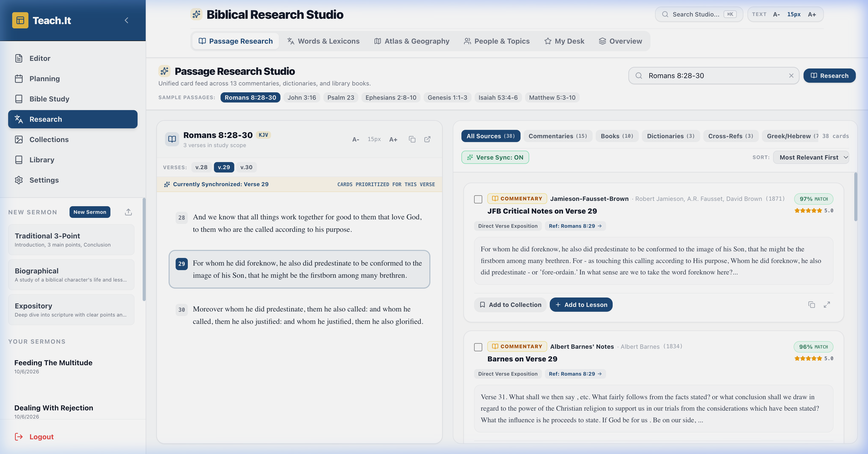This screenshot has width=868, height=454.
Task: Select verse v.29 chip
Action: coord(224,167)
